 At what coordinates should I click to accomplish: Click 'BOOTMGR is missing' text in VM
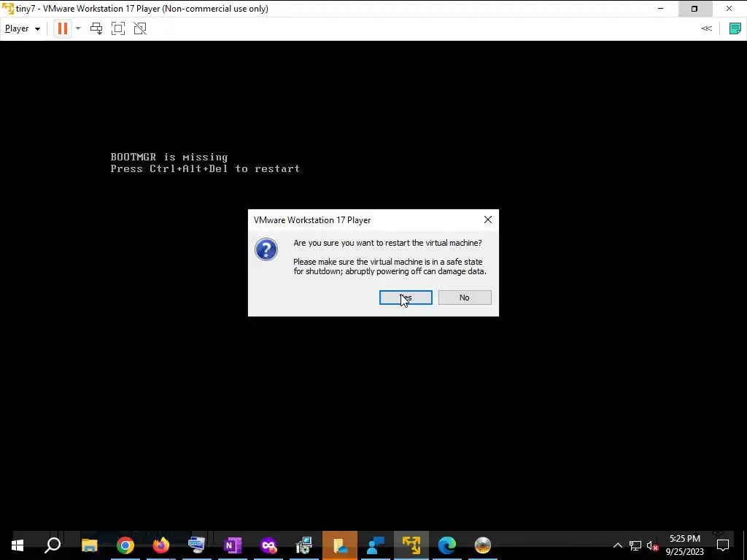tap(169, 157)
